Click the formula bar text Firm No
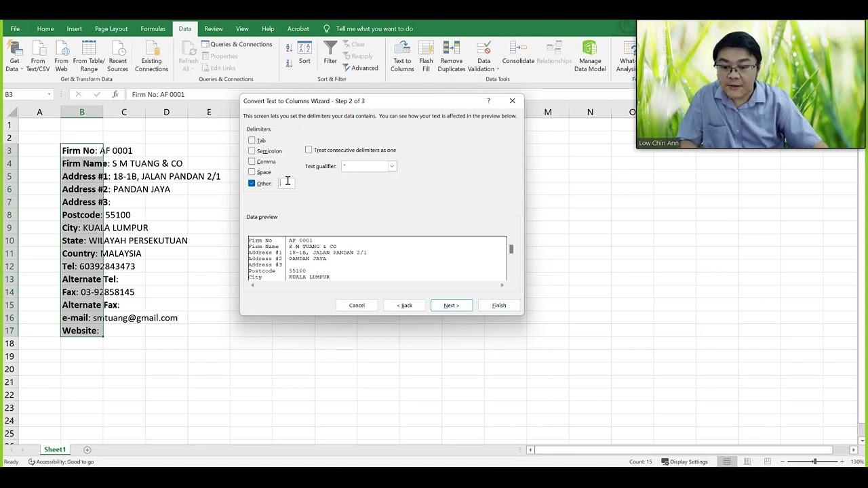868x488 pixels. (x=158, y=94)
